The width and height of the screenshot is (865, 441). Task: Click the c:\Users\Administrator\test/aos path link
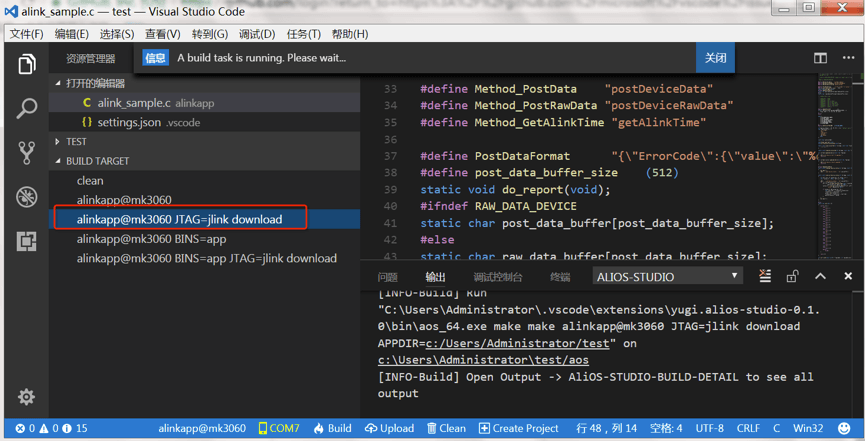click(x=483, y=360)
